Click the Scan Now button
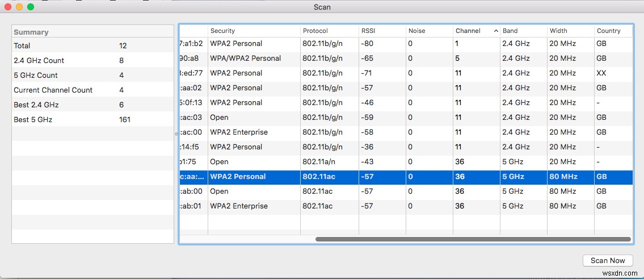Viewport: 644px width, 279px height. pyautogui.click(x=607, y=260)
